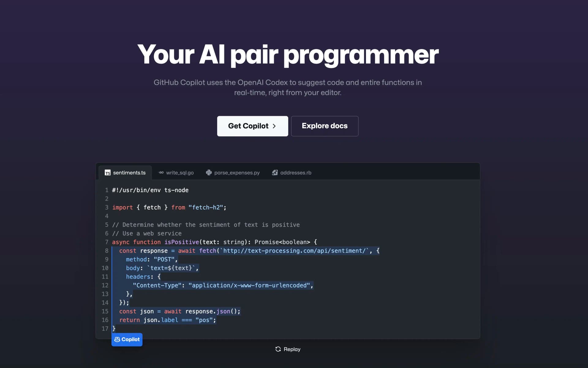This screenshot has width=588, height=368.
Task: Click the headline Your AI pair programmer
Action: (288, 55)
